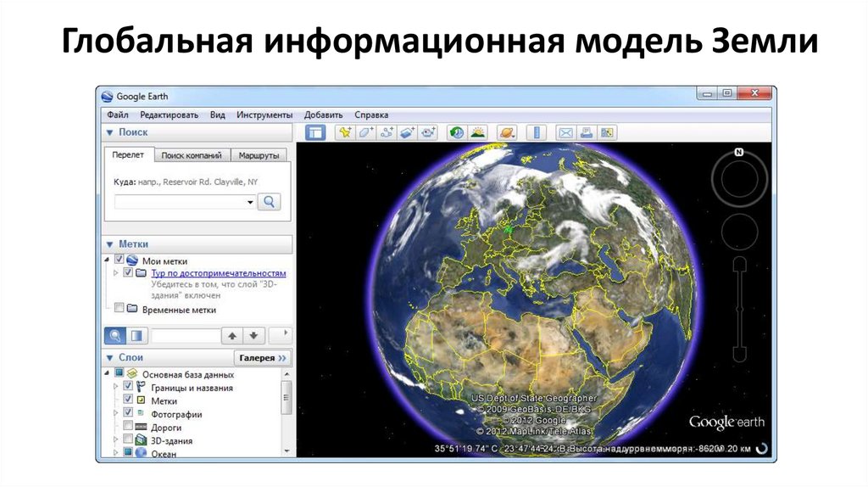
Task: Open the Добавить menu
Action: point(323,115)
